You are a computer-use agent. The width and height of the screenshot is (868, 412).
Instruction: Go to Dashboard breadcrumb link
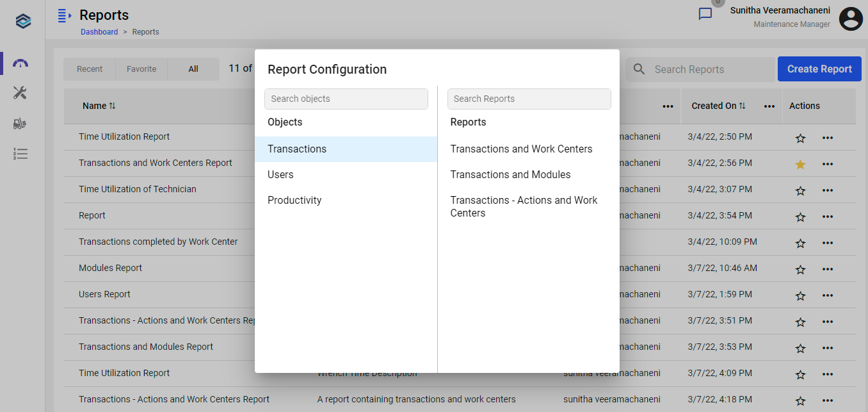tap(99, 32)
